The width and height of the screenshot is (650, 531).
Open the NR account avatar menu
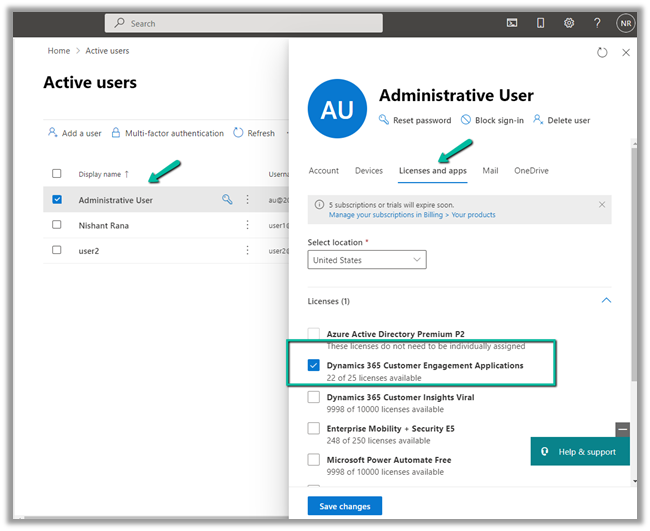[x=626, y=23]
